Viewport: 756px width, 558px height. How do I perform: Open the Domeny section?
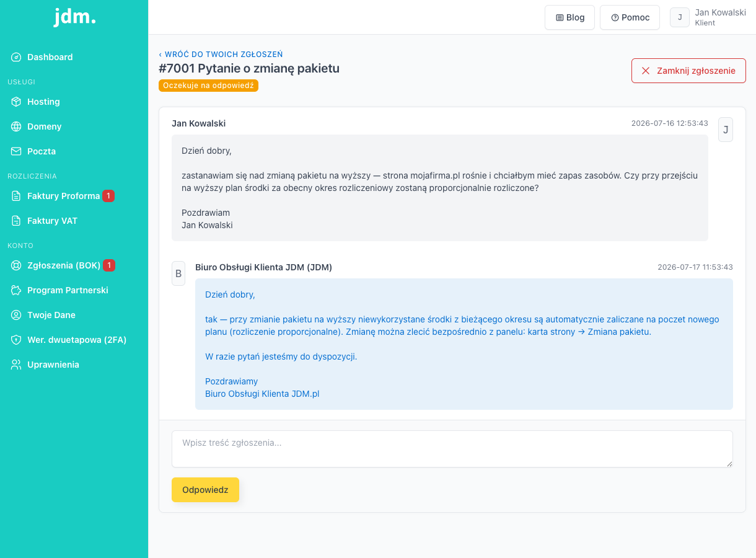coord(74,126)
